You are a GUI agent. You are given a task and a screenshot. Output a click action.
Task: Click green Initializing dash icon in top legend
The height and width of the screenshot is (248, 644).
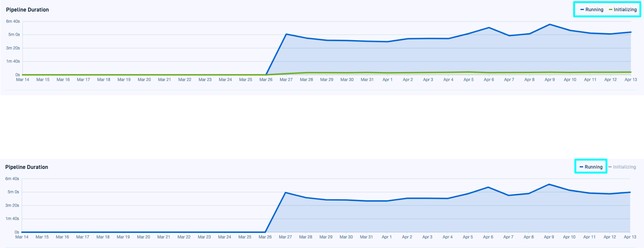(610, 10)
